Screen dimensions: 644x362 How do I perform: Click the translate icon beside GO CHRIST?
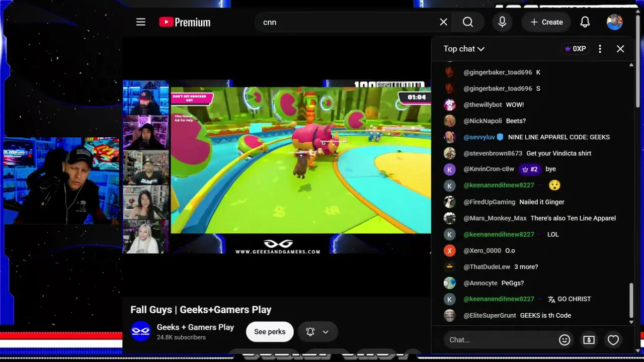(551, 299)
